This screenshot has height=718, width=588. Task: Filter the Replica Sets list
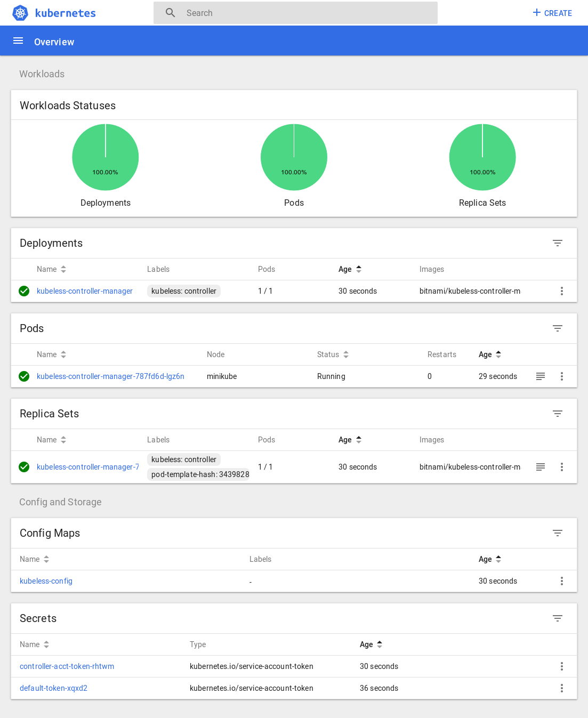tap(558, 414)
